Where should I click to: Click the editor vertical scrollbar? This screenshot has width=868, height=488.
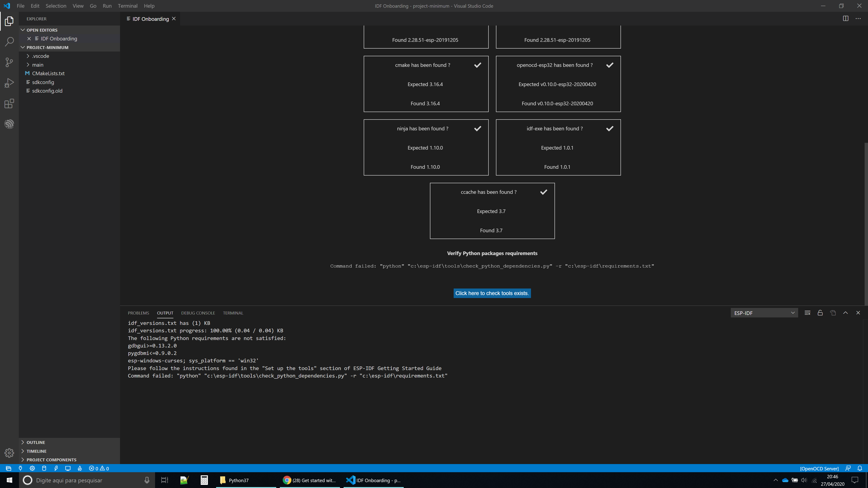[866, 224]
